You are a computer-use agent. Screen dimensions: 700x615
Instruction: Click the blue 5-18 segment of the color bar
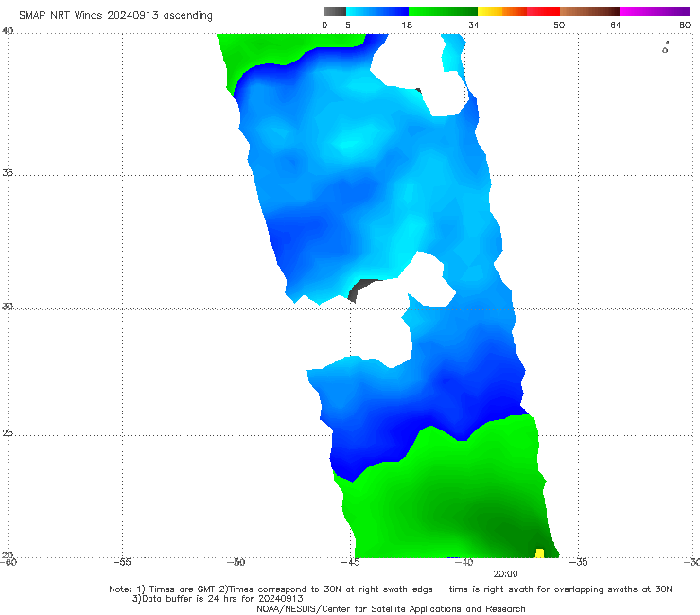(377, 11)
